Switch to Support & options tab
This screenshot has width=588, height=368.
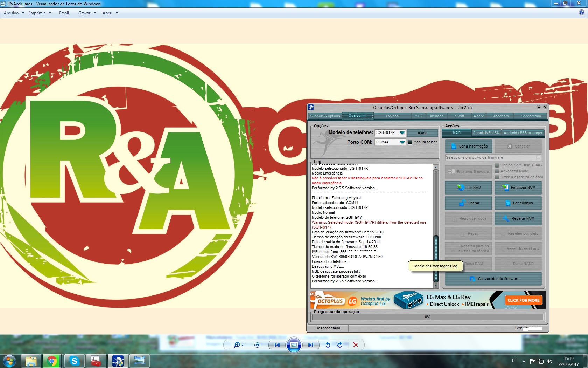pyautogui.click(x=325, y=116)
